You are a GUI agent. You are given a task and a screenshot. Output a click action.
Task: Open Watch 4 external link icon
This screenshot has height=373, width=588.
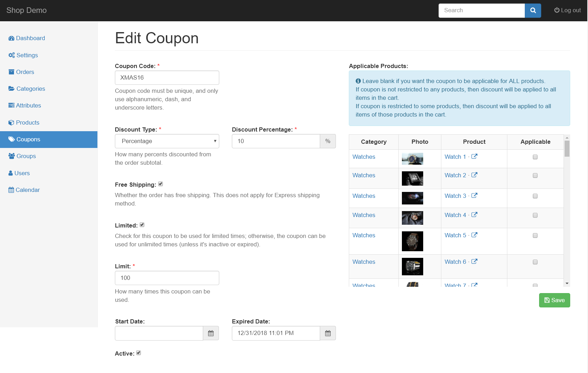pos(474,215)
